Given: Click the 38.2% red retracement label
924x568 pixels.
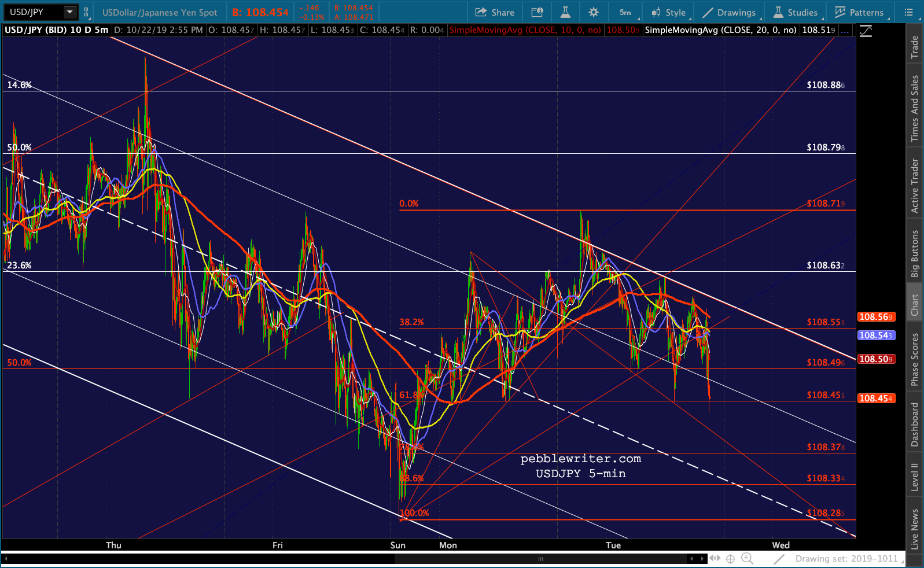Looking at the screenshot, I should [x=411, y=322].
